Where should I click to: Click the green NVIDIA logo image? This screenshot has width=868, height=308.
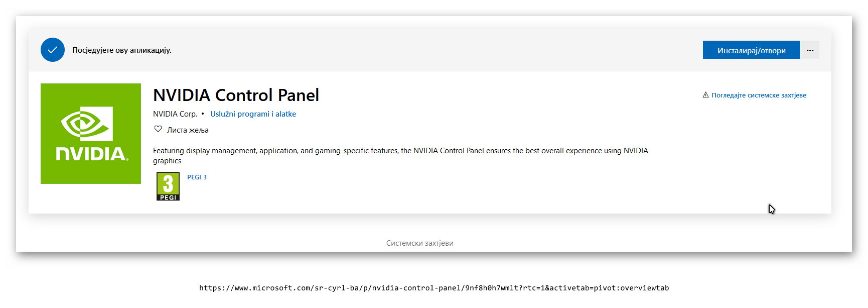point(91,134)
